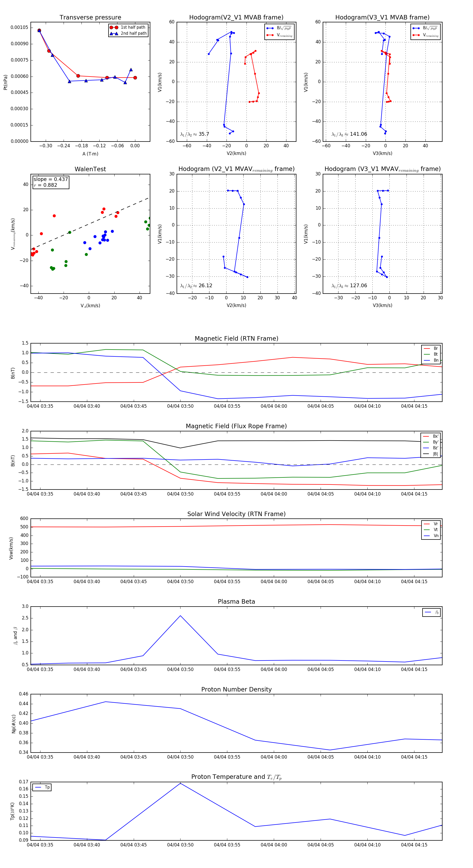Image resolution: width=473 pixels, height=868 pixels.
Task: Click the 'Hodogram (V2_V1 MVAVremaining frame)' title
Action: (236, 169)
